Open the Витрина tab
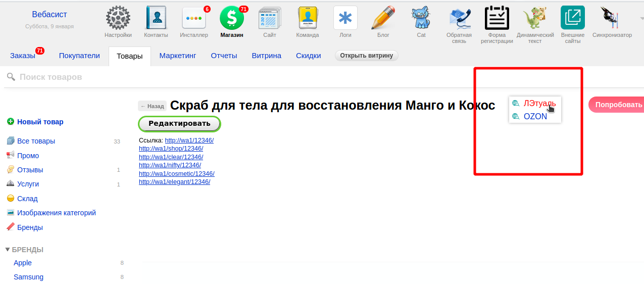The image size is (644, 284). pos(267,56)
